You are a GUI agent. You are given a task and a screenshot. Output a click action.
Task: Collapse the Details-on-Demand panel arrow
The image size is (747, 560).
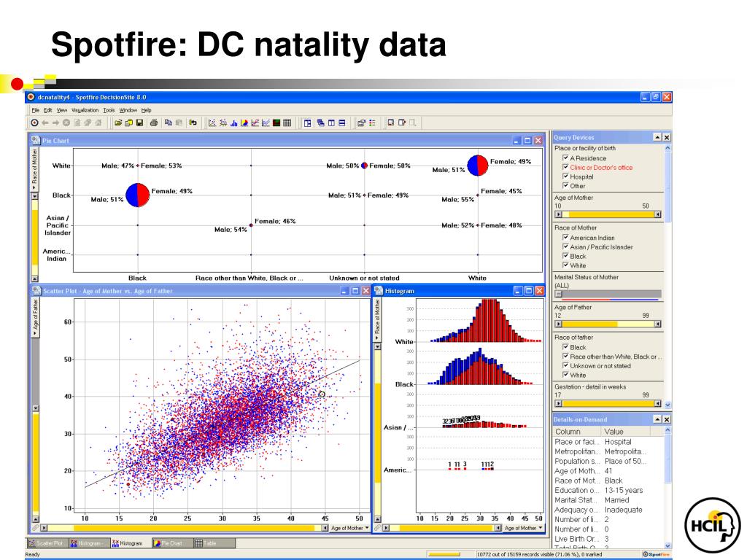pos(657,419)
